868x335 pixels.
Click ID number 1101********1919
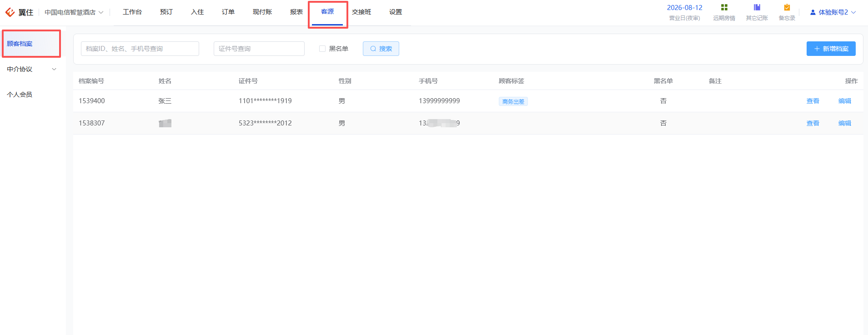point(265,101)
